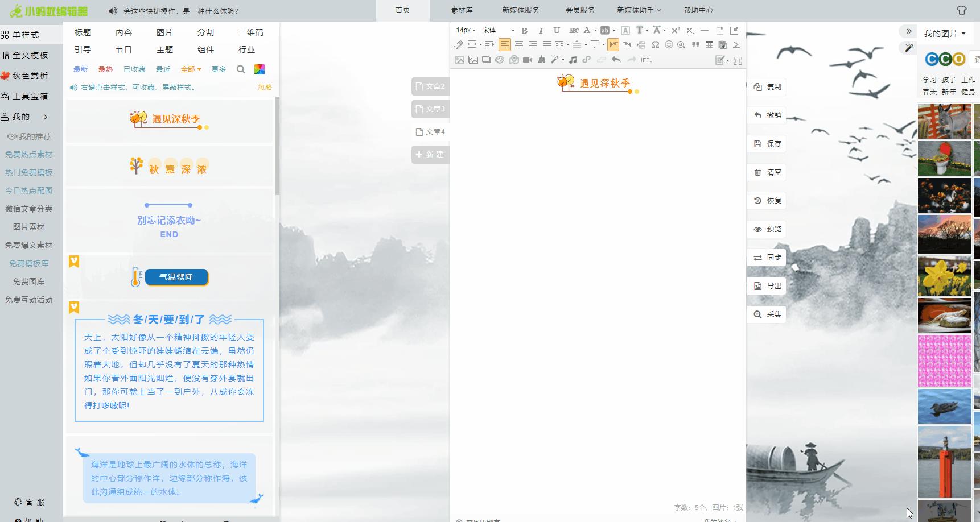Select the yellow daffodil image thumbnail
The width and height of the screenshot is (980, 522).
tap(944, 276)
